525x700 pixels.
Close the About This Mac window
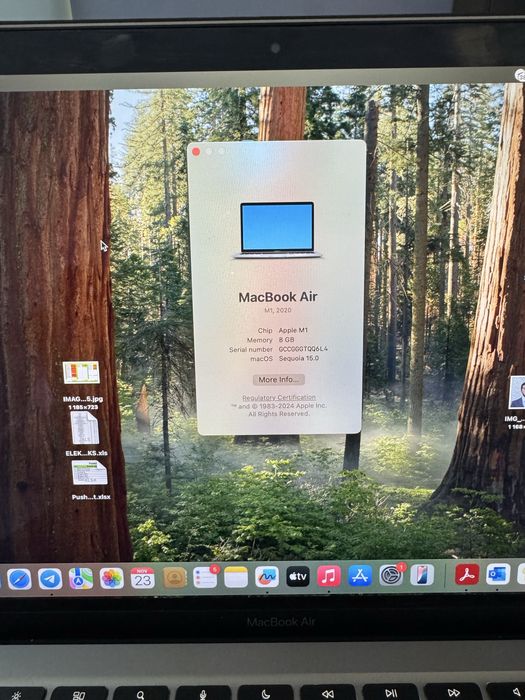(196, 152)
